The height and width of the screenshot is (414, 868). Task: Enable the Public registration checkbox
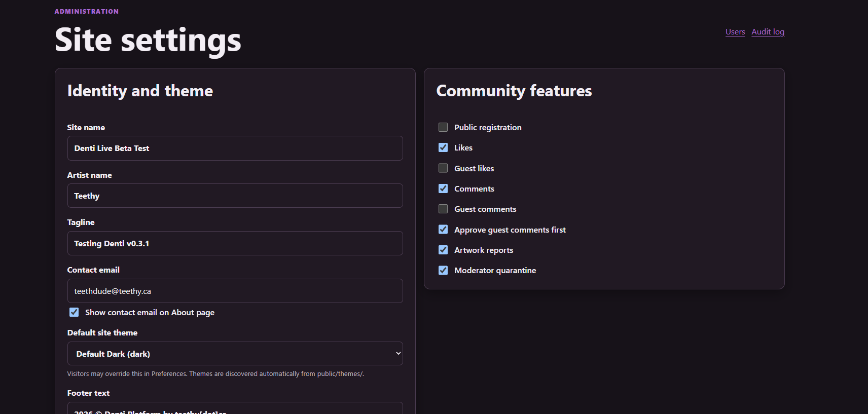coord(443,127)
